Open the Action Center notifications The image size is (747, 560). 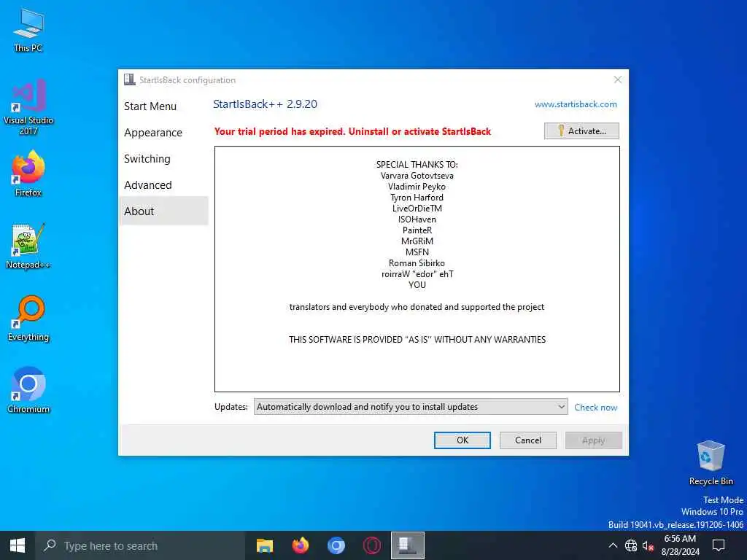point(719,545)
